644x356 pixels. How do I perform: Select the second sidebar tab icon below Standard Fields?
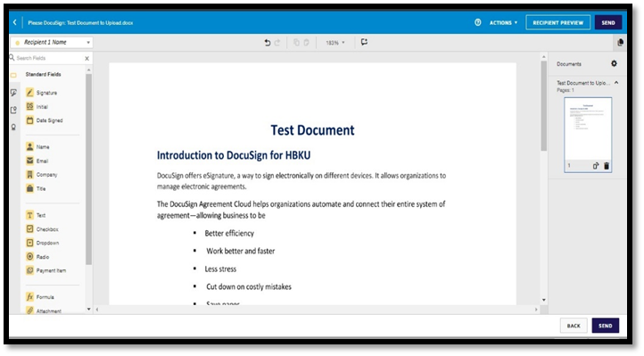tap(13, 93)
